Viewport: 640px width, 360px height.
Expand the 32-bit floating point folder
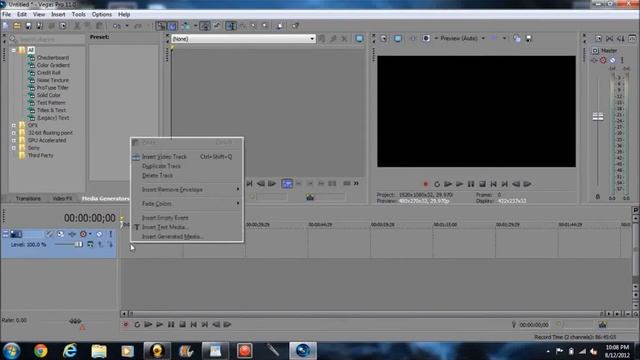tap(13, 133)
